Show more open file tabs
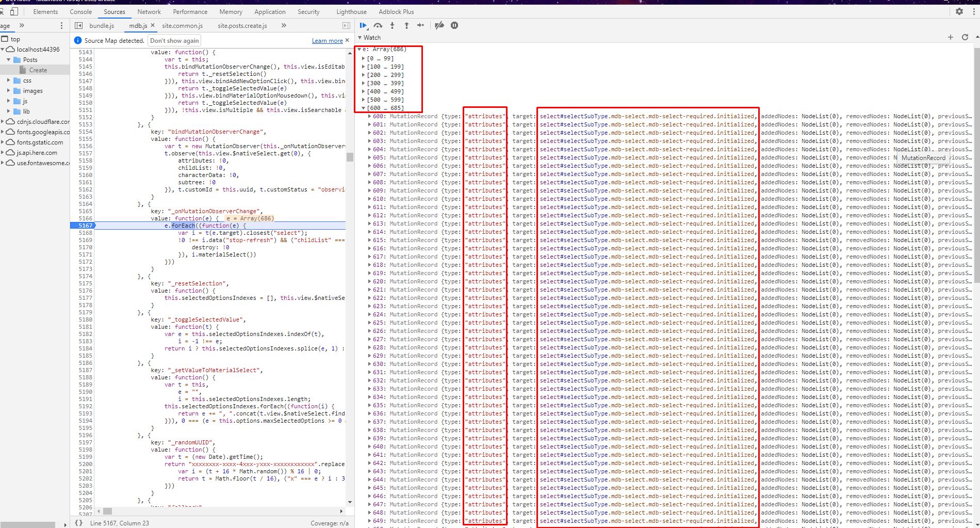 (x=284, y=25)
